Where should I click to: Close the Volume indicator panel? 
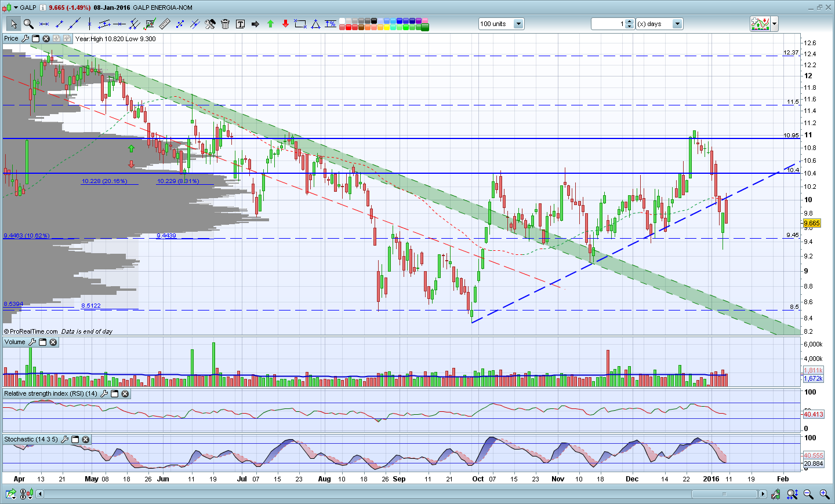53,342
